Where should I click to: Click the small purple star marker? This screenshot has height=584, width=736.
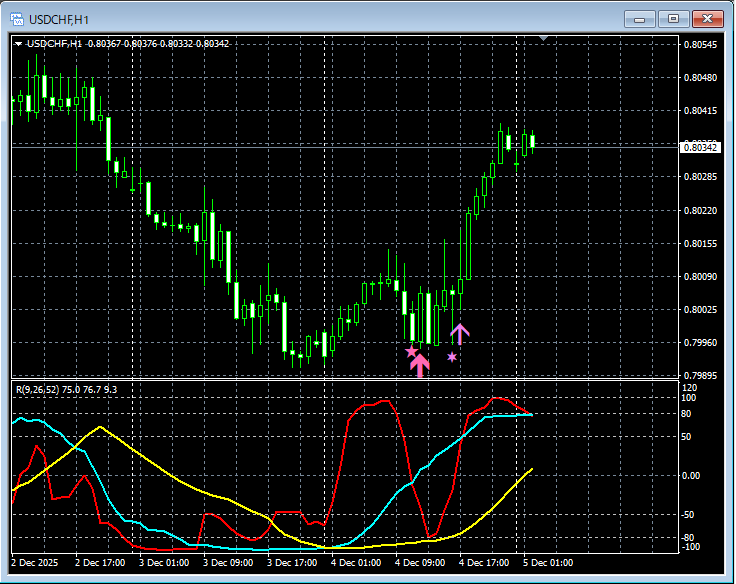(x=452, y=356)
